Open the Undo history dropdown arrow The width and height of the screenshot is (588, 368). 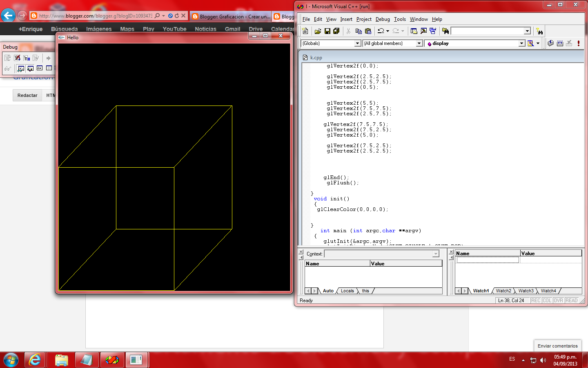(388, 31)
